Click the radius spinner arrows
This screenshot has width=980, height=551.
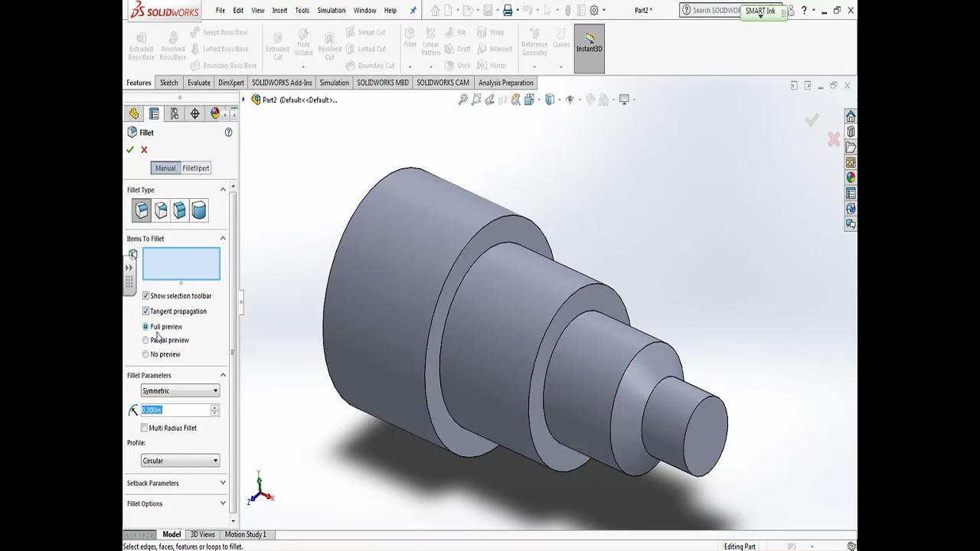click(x=215, y=410)
